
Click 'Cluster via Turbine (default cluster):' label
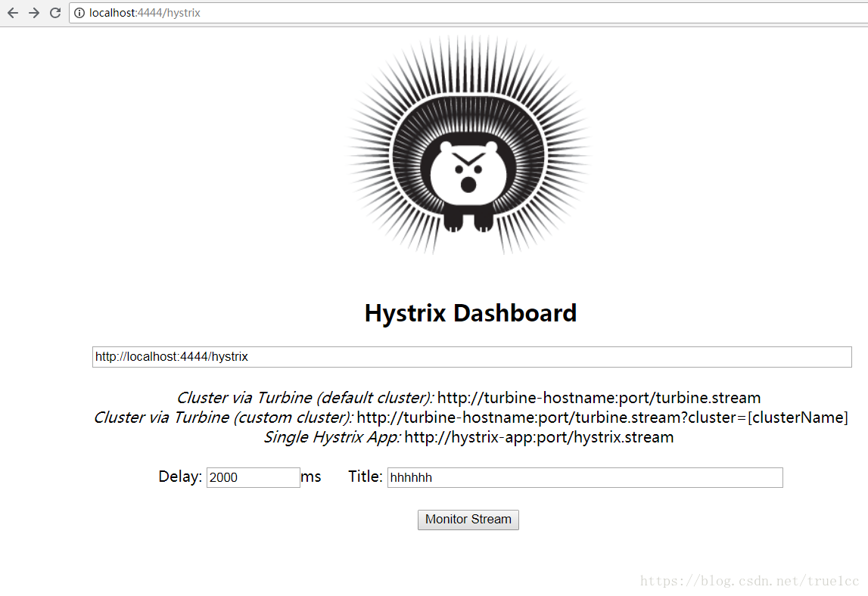pos(305,398)
